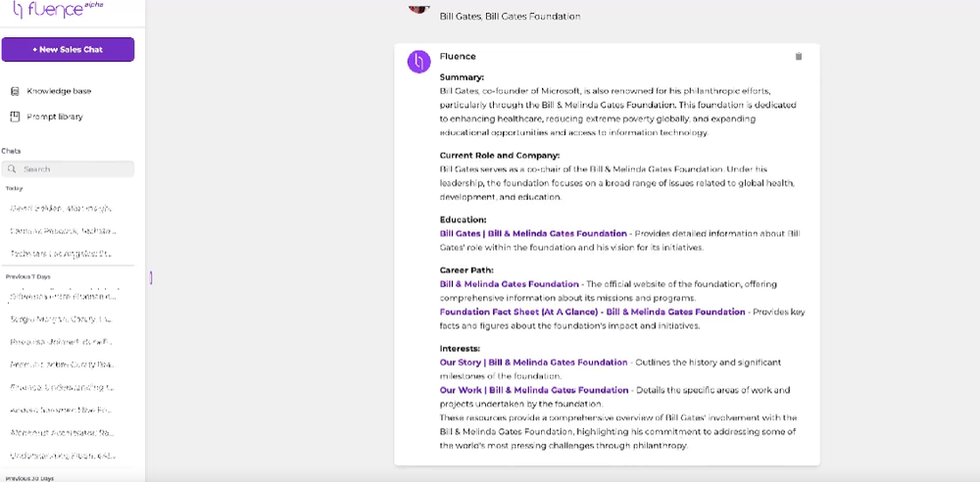Click the Fluence alpha logo
980x482 pixels.
(x=58, y=10)
